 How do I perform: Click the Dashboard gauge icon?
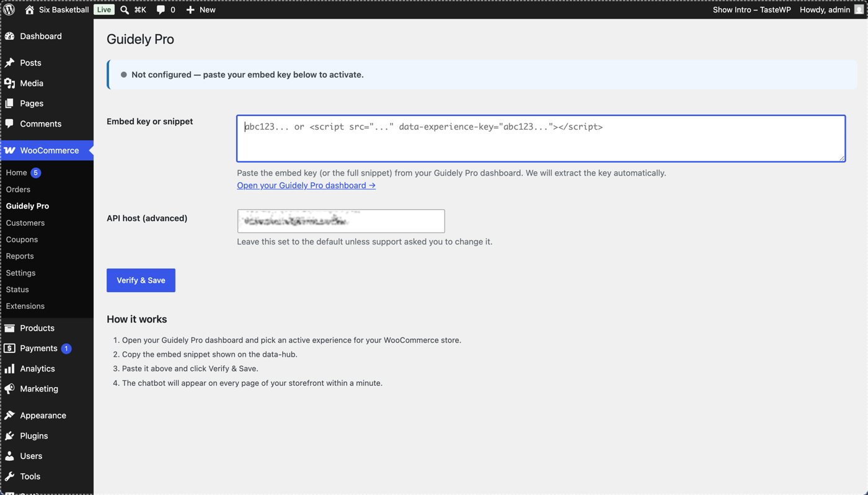click(10, 36)
